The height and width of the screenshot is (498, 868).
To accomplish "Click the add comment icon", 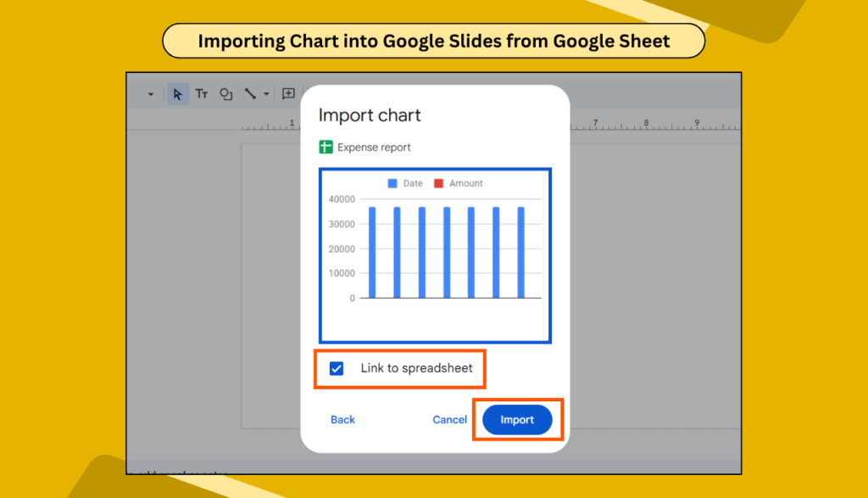I will 288,93.
